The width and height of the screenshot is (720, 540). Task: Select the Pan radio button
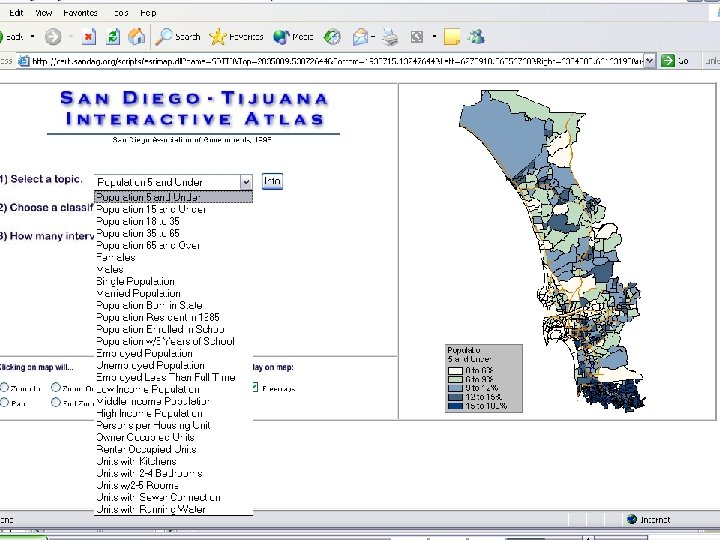5,403
